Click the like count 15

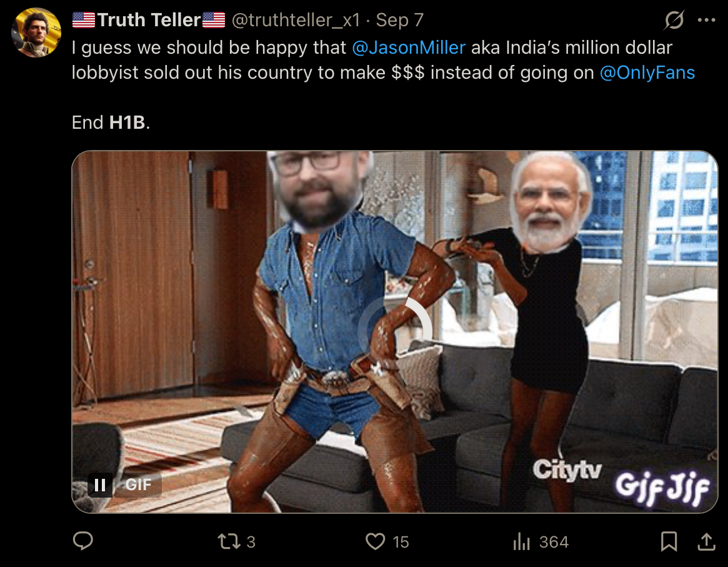pos(401,542)
